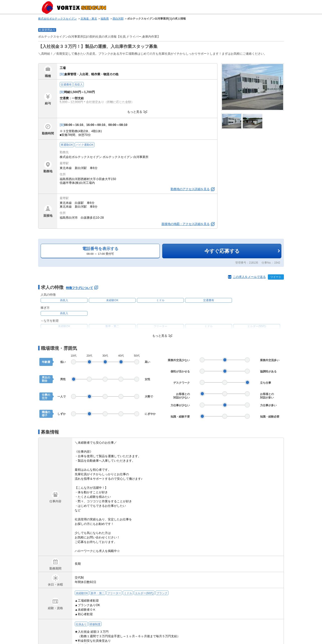Click 交通費有 tag in 給与 row

tap(66, 85)
